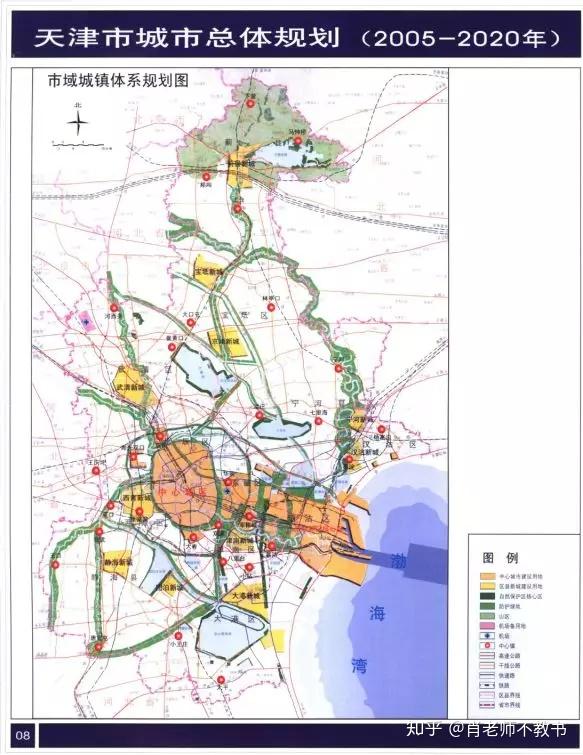Click the 武清新城 label on the map
The image size is (583, 755).
pos(130,387)
